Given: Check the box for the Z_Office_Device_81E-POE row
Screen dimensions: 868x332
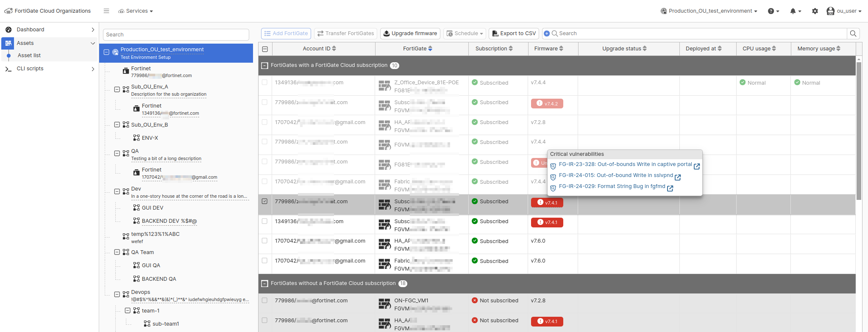Looking at the screenshot, I should click(x=265, y=83).
